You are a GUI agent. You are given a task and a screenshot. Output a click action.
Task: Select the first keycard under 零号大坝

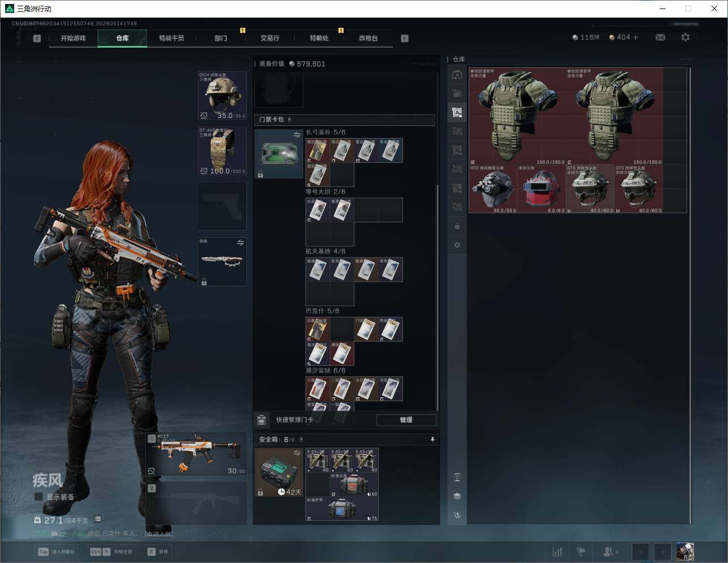318,210
